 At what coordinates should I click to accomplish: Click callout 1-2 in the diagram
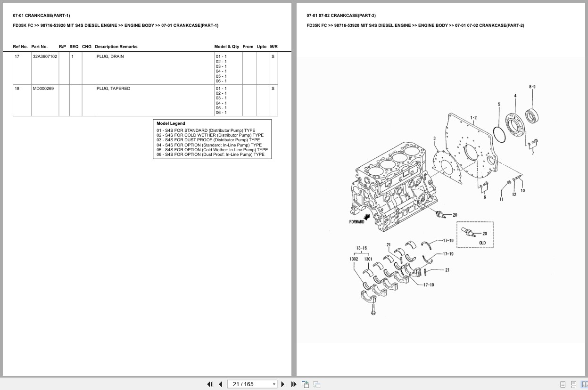[473, 118]
